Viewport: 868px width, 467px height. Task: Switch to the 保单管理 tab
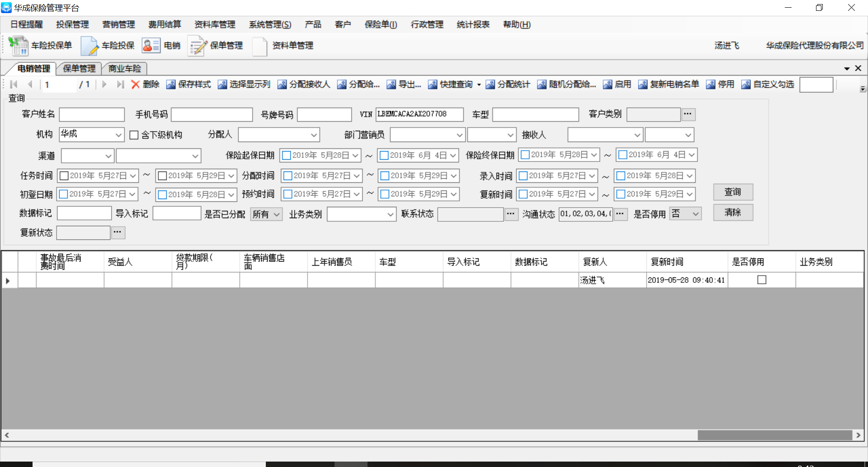pyautogui.click(x=79, y=68)
